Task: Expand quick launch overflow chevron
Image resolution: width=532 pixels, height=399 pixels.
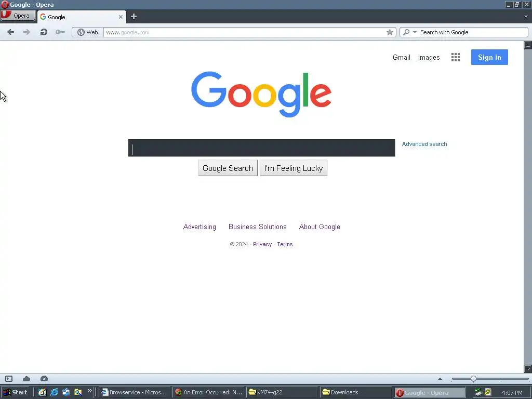Action: [x=89, y=391]
